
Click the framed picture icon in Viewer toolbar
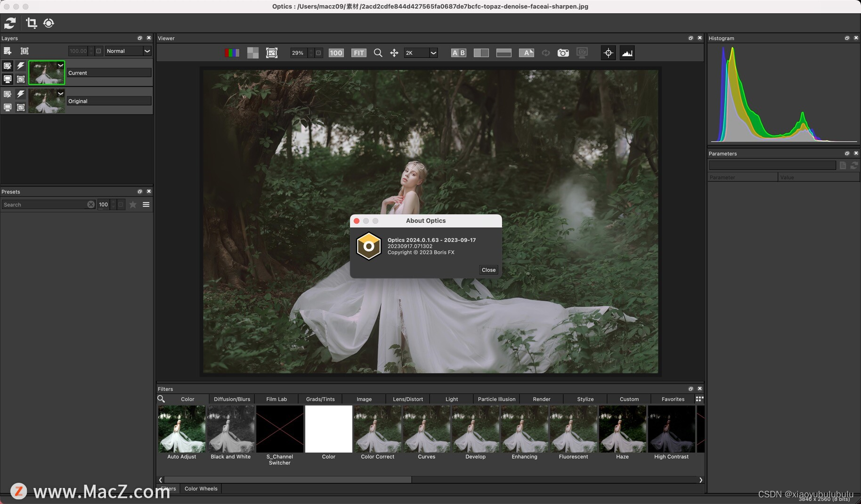272,53
